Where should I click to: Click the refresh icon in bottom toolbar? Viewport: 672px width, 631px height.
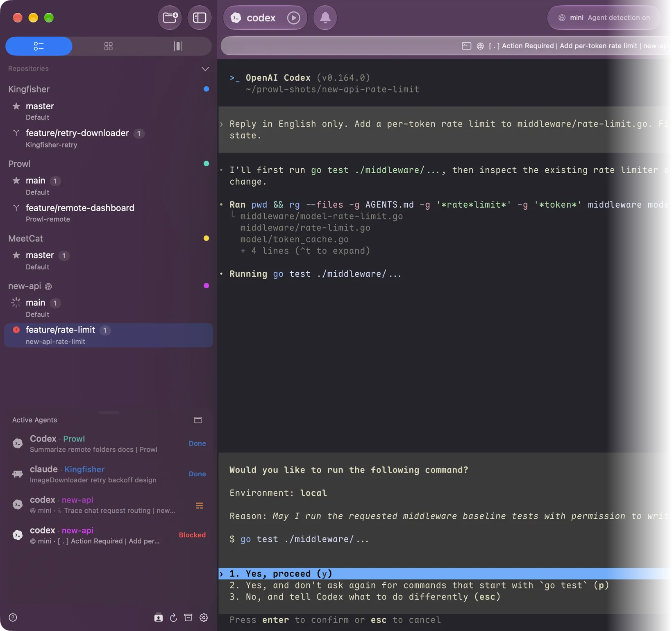tap(173, 617)
